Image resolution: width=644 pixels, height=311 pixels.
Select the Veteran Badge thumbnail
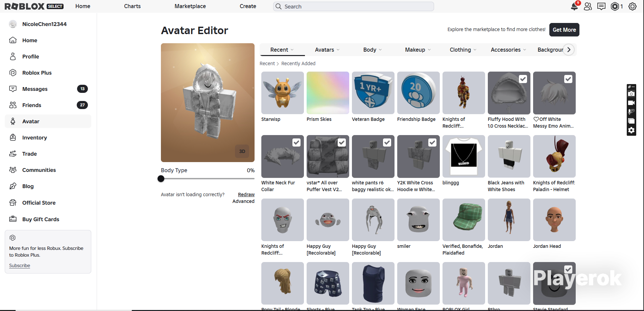(373, 93)
